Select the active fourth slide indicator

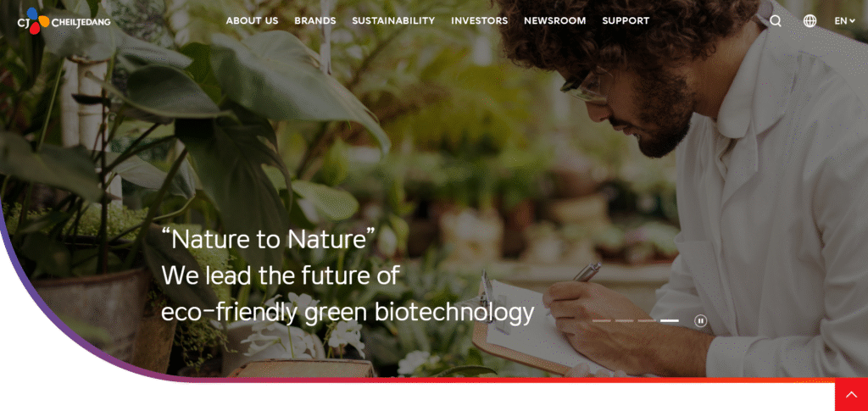[x=670, y=321]
